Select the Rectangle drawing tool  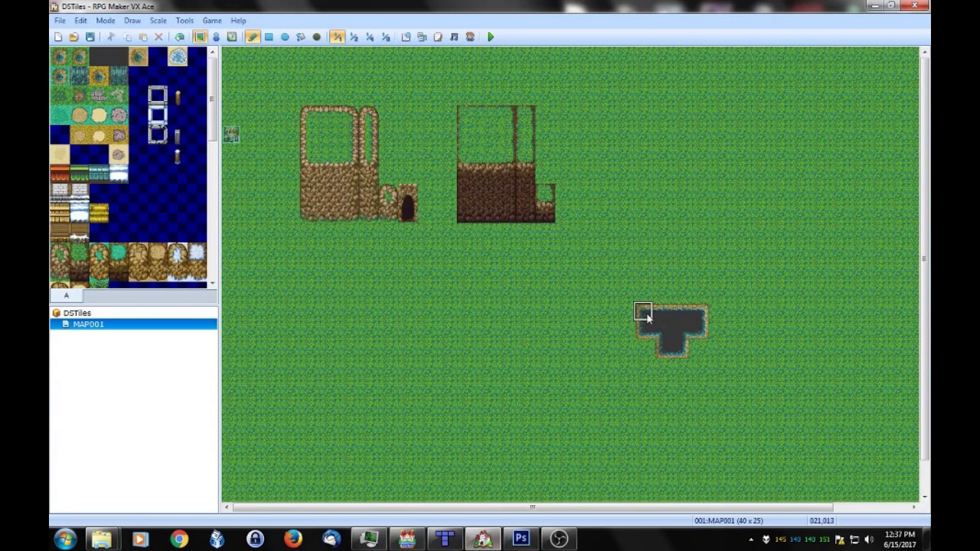click(269, 37)
